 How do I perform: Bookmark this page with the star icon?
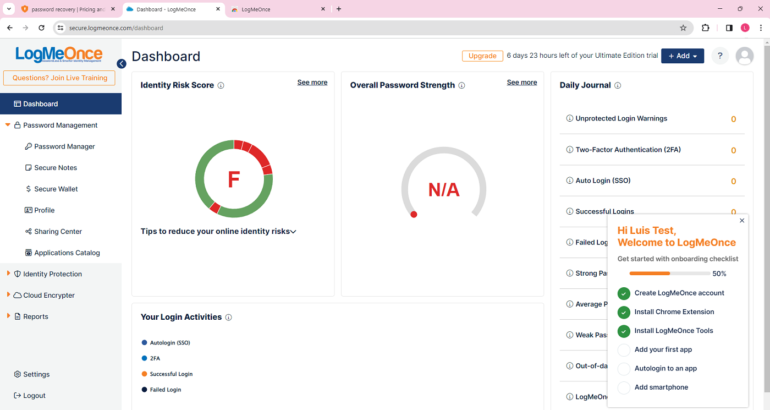(683, 28)
